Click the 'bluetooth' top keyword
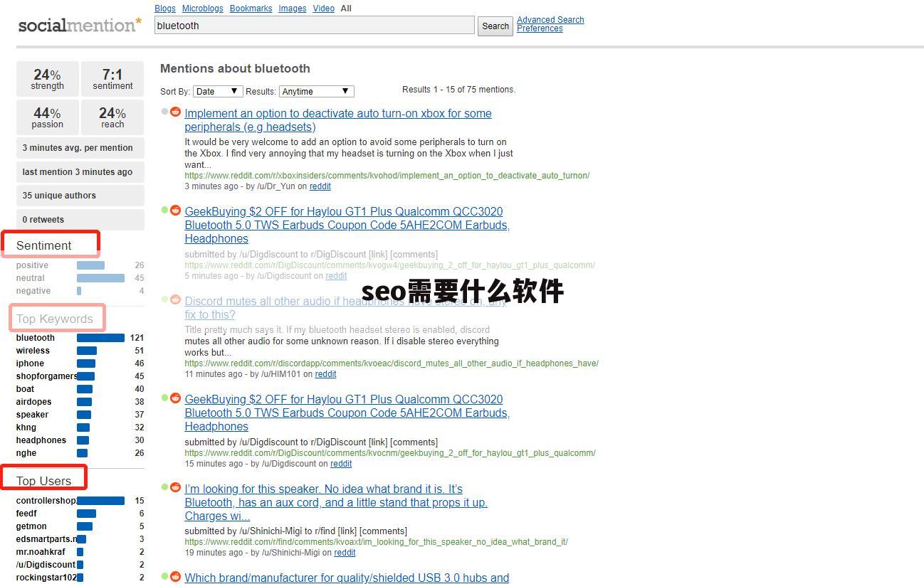924x584 pixels. pos(35,338)
